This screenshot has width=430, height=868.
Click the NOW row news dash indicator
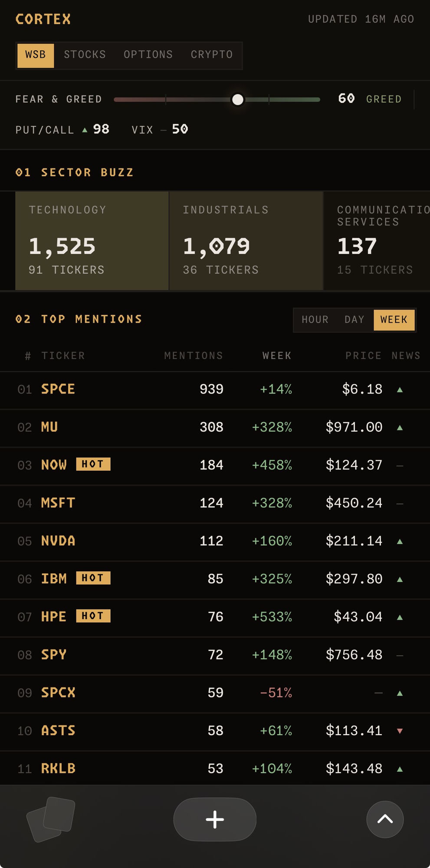point(400,466)
